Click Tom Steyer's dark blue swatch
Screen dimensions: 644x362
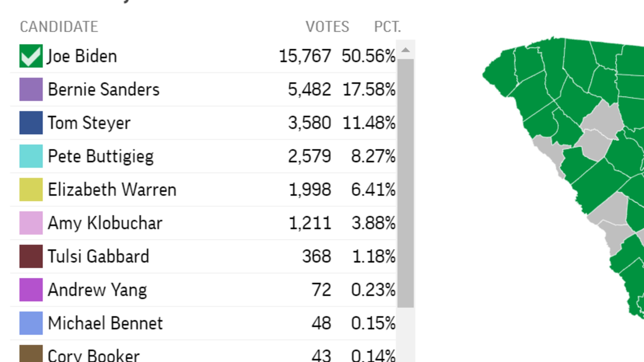(x=31, y=123)
